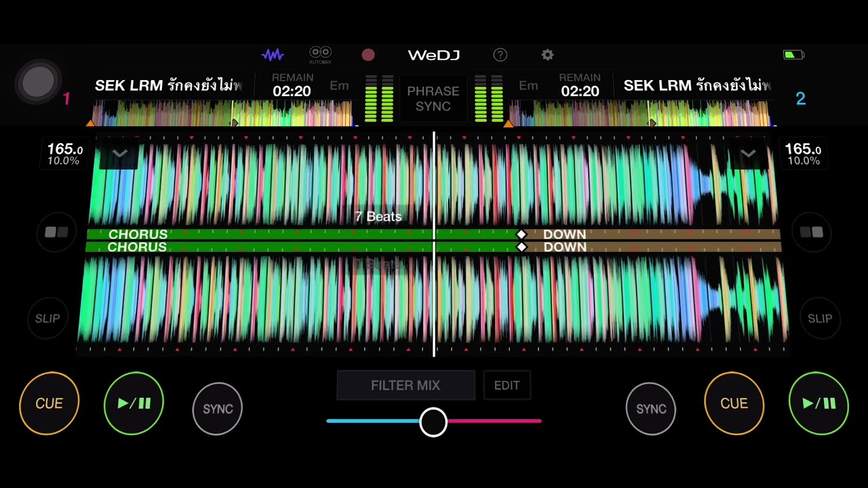Click the lower CHORUS phrase segment
Image resolution: width=868 pixels, height=488 pixels.
click(303, 247)
